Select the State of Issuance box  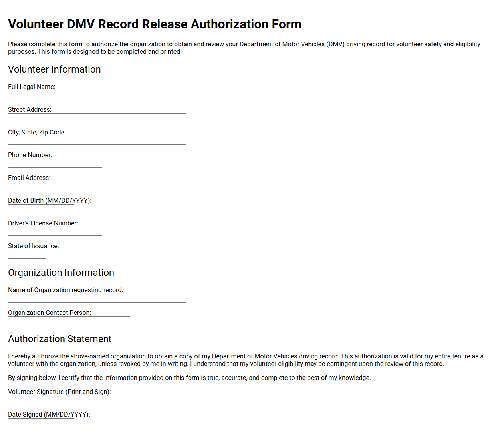click(x=27, y=254)
